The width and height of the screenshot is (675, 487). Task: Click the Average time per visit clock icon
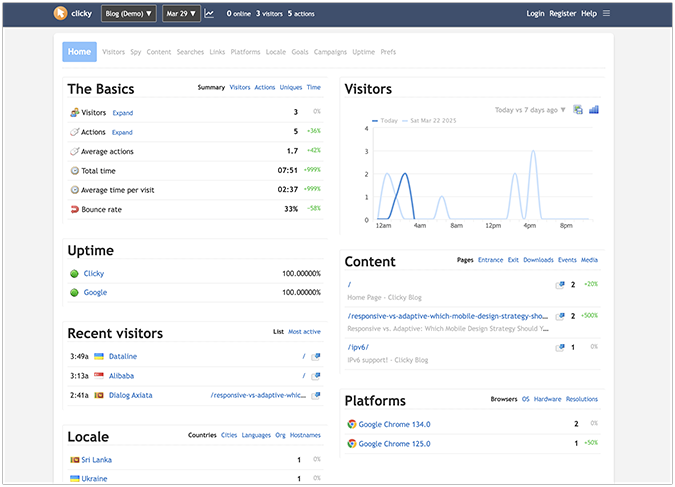(x=74, y=190)
